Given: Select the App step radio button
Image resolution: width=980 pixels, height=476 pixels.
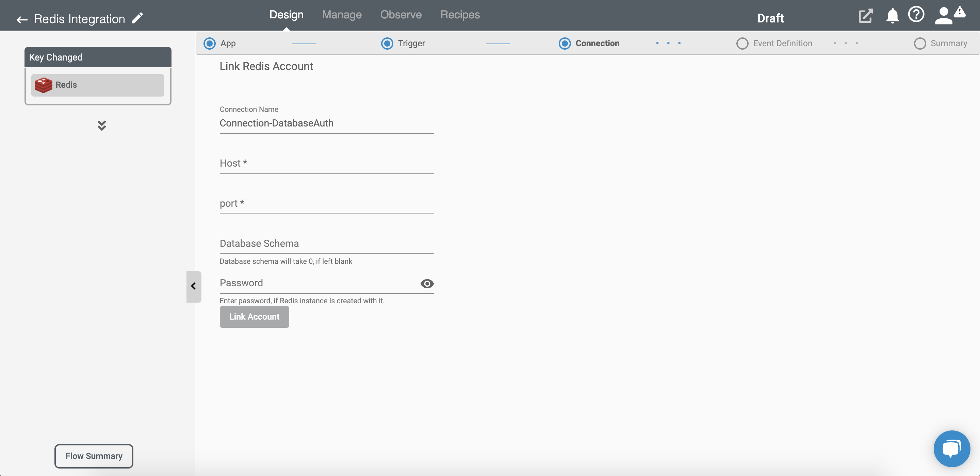Looking at the screenshot, I should (209, 43).
